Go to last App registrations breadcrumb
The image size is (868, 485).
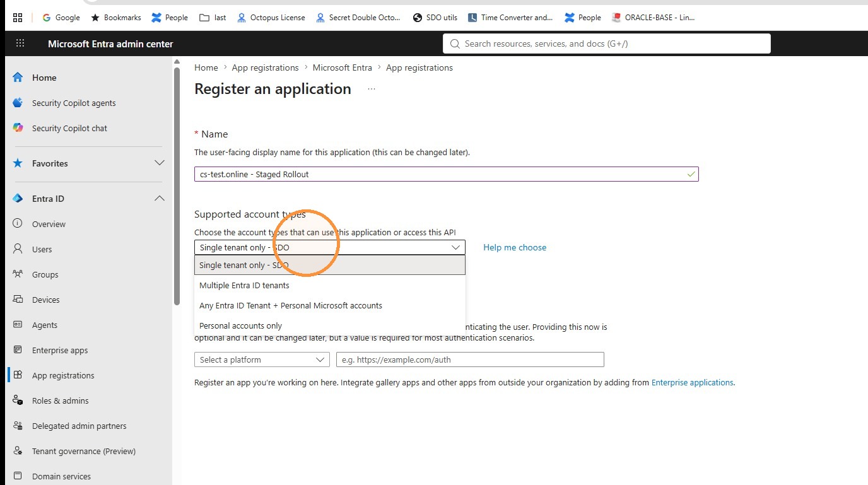[x=419, y=67]
